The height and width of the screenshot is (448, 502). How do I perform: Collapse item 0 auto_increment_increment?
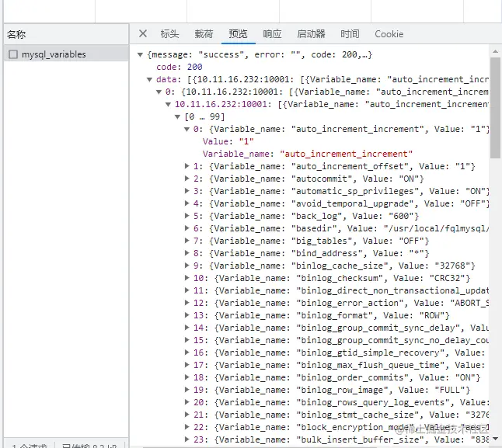187,130
